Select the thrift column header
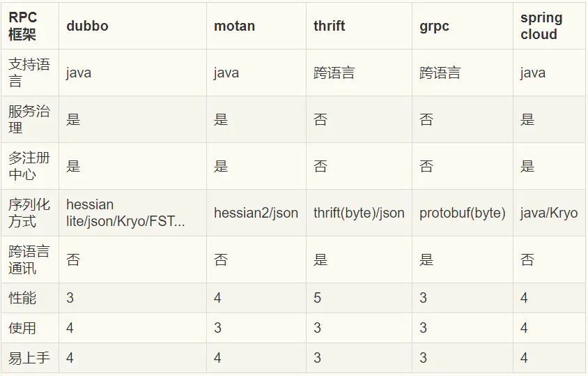This screenshot has height=376, width=588. coord(330,26)
